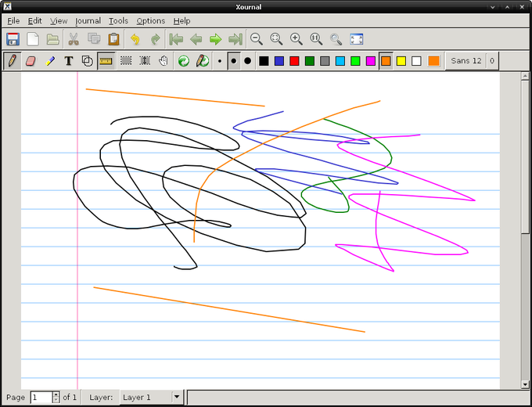This screenshot has height=407, width=532.
Task: Click the Save icon in toolbar
Action: [13, 39]
